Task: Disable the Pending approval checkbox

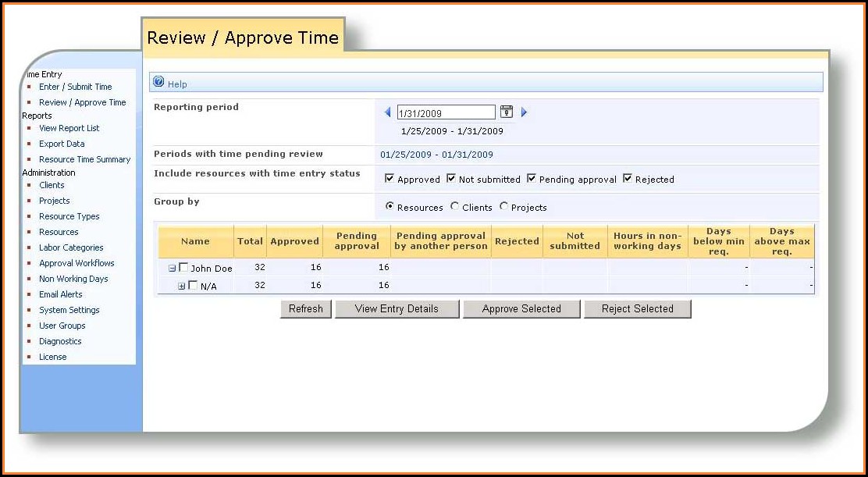Action: (x=532, y=179)
